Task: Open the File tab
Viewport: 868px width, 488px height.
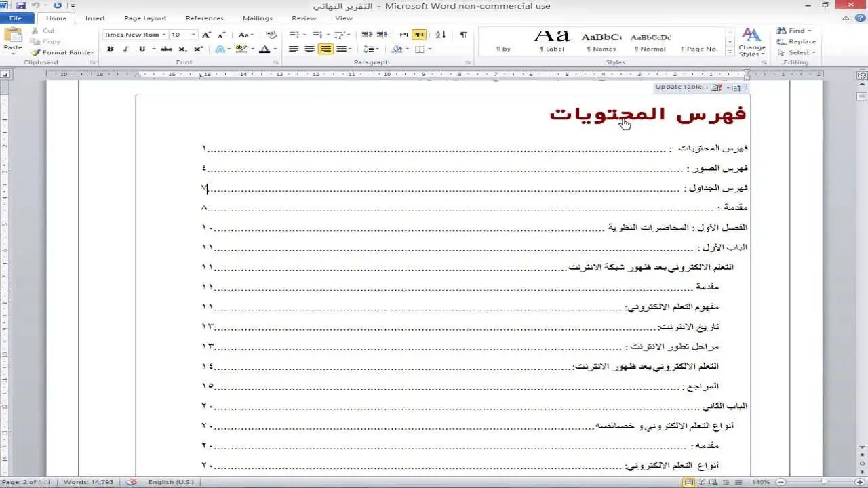Action: (x=16, y=18)
